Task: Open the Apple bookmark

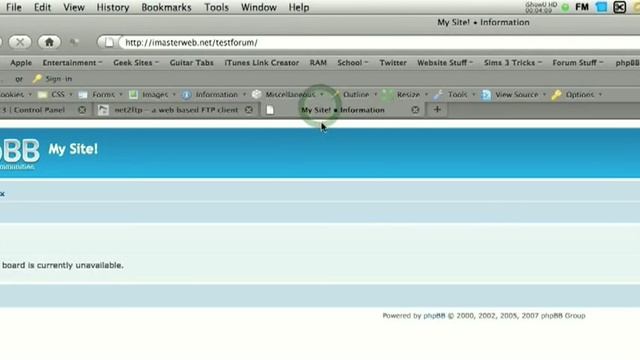Action: 21,63
